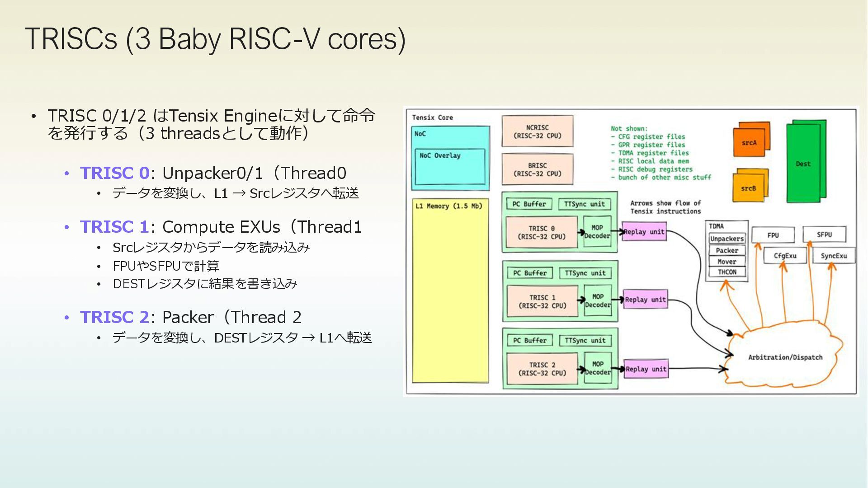Select the yellow L1 Memory block
868x488 pixels.
pos(450,291)
